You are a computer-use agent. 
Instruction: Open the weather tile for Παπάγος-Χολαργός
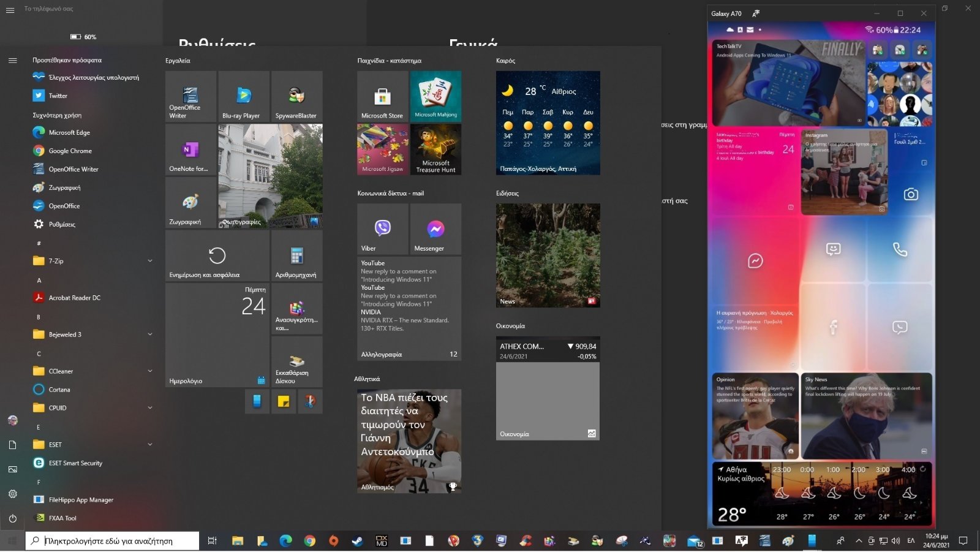[548, 123]
